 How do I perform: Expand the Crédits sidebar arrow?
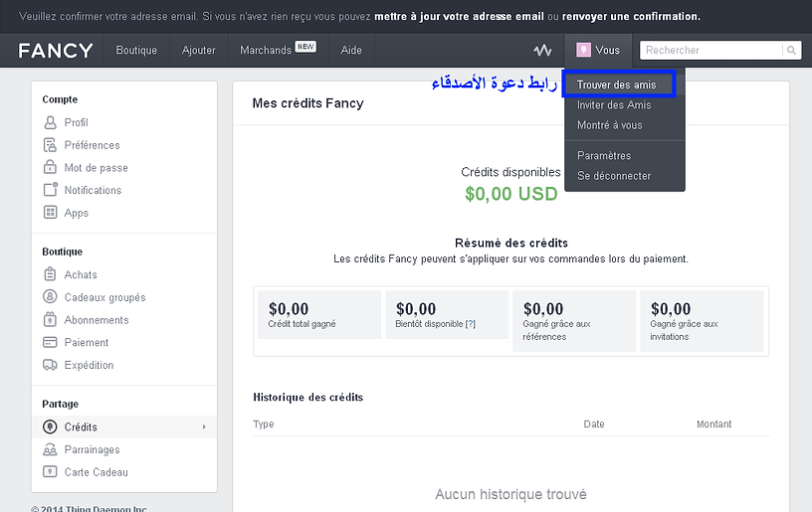click(x=204, y=427)
